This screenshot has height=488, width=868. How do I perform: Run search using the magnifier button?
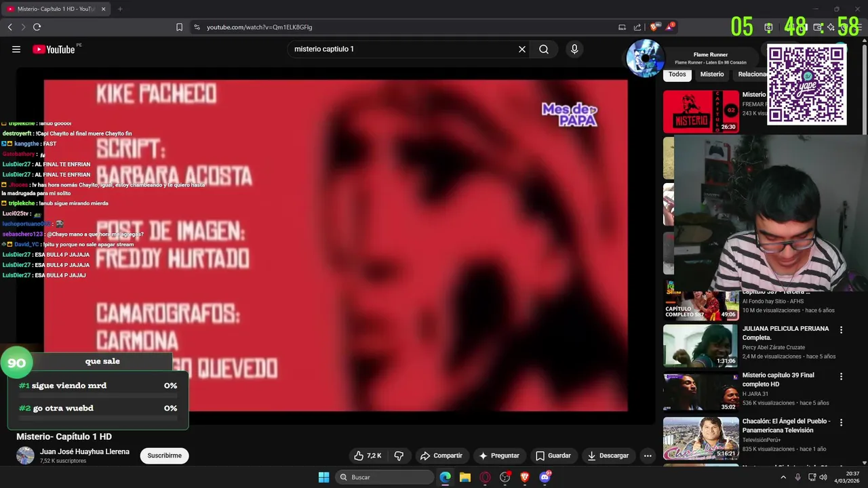[x=544, y=49]
